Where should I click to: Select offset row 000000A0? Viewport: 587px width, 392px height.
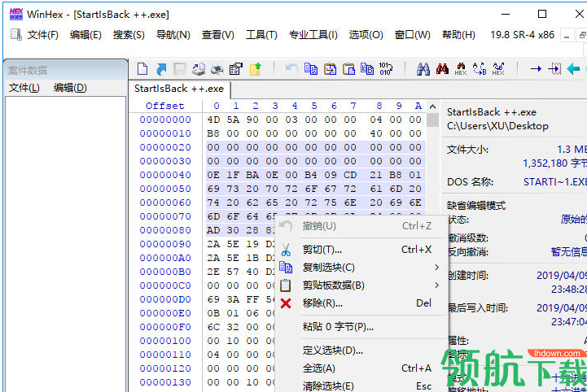[165, 258]
